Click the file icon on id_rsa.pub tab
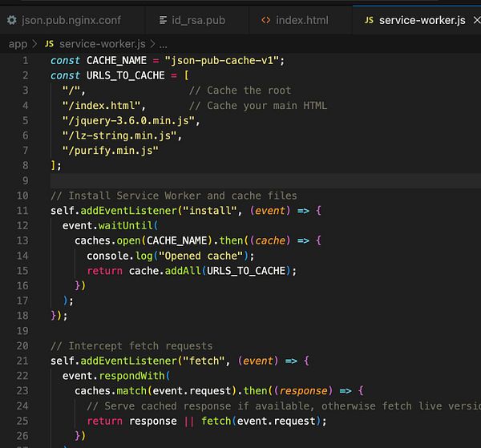Screen dimensions: 481x448 [164, 19]
